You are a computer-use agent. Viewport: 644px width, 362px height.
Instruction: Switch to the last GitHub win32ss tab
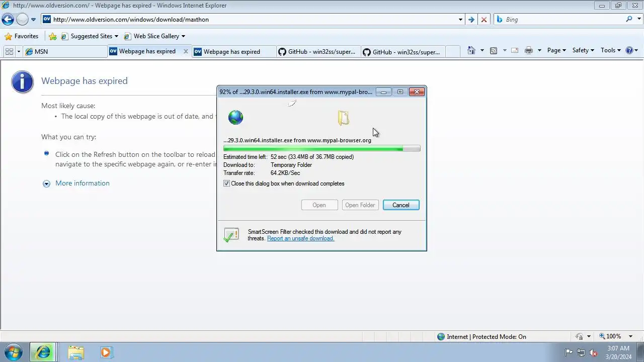pyautogui.click(x=403, y=51)
